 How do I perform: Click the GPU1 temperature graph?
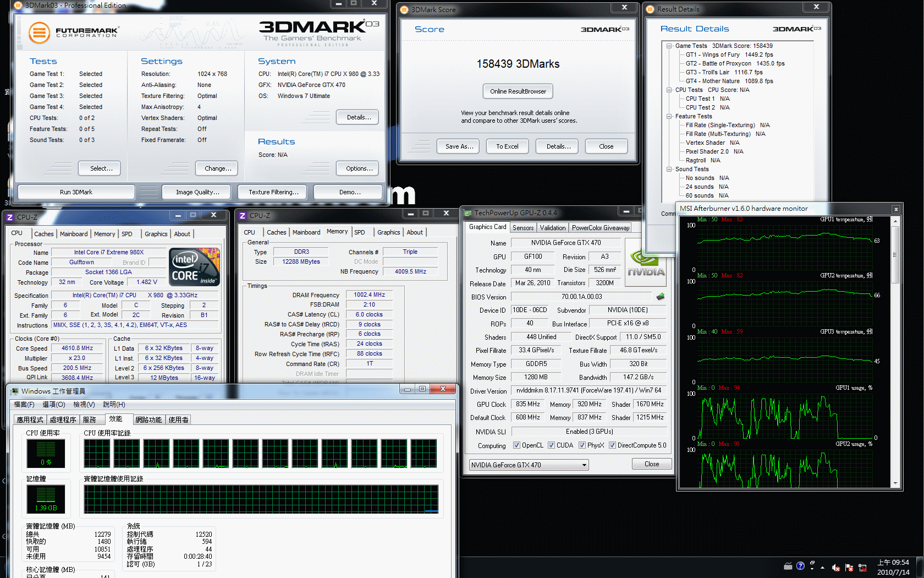click(x=785, y=248)
